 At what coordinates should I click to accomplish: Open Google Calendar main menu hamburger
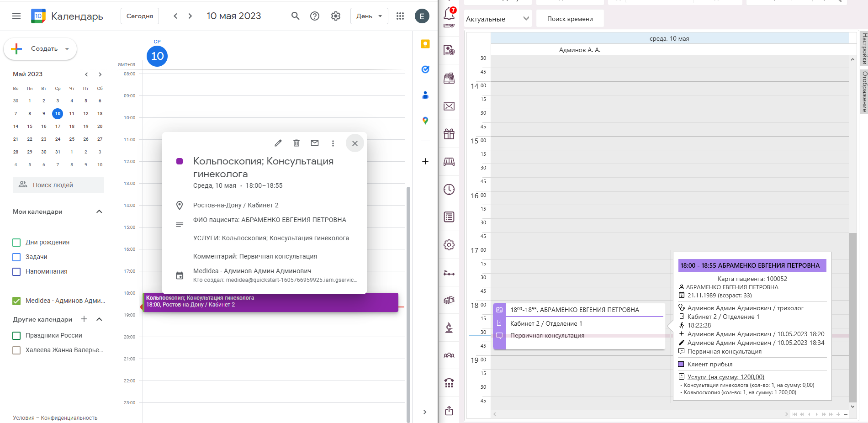[16, 16]
